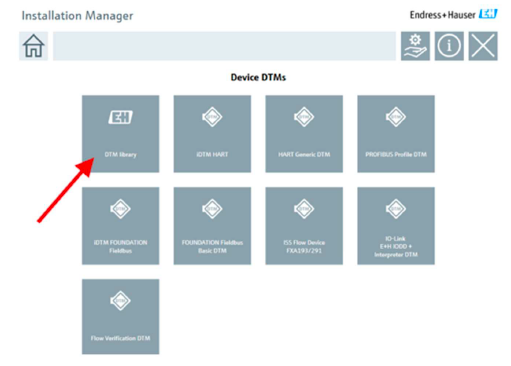Open the HART Generic DTM tile
Image resolution: width=511 pixels, height=366 pixels.
coord(304,134)
